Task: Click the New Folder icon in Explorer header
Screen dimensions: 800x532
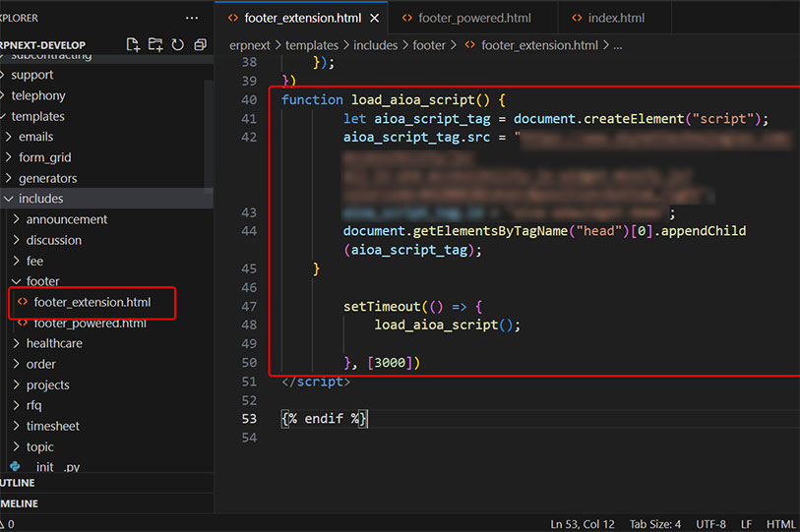Action: [155, 45]
